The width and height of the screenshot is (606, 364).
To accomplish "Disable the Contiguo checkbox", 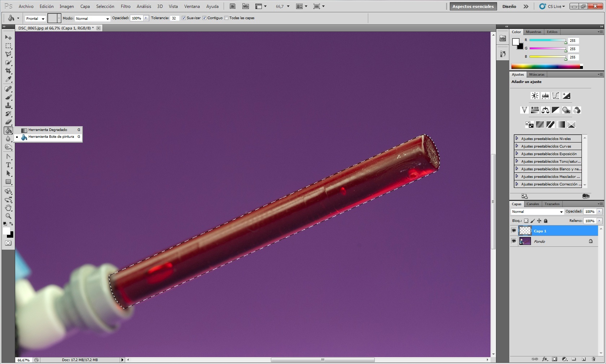I will click(204, 18).
